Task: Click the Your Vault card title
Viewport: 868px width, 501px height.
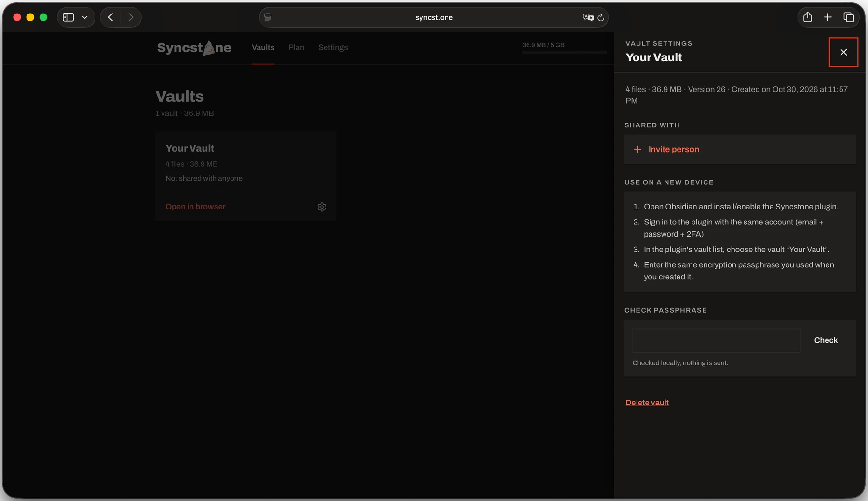Action: [x=190, y=148]
